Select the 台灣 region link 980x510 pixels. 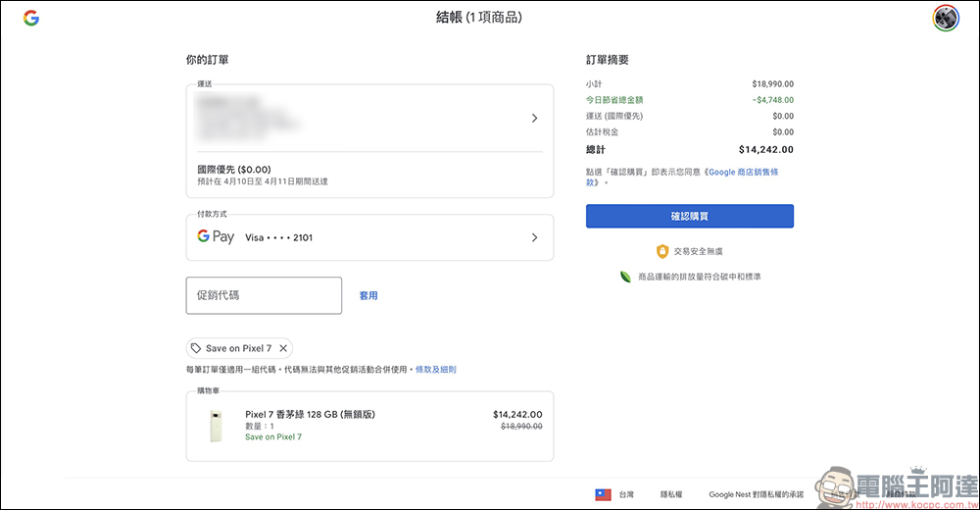(626, 495)
